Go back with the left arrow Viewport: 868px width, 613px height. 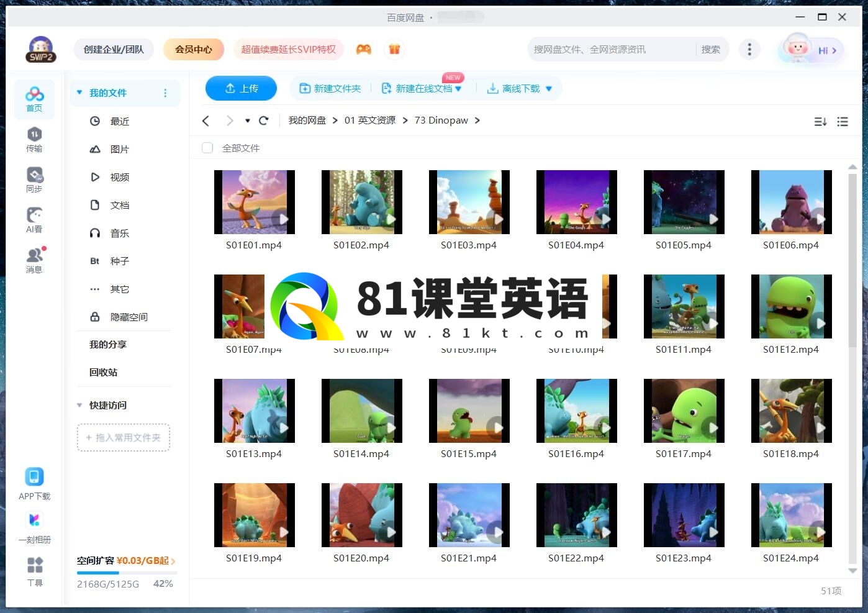tap(206, 120)
